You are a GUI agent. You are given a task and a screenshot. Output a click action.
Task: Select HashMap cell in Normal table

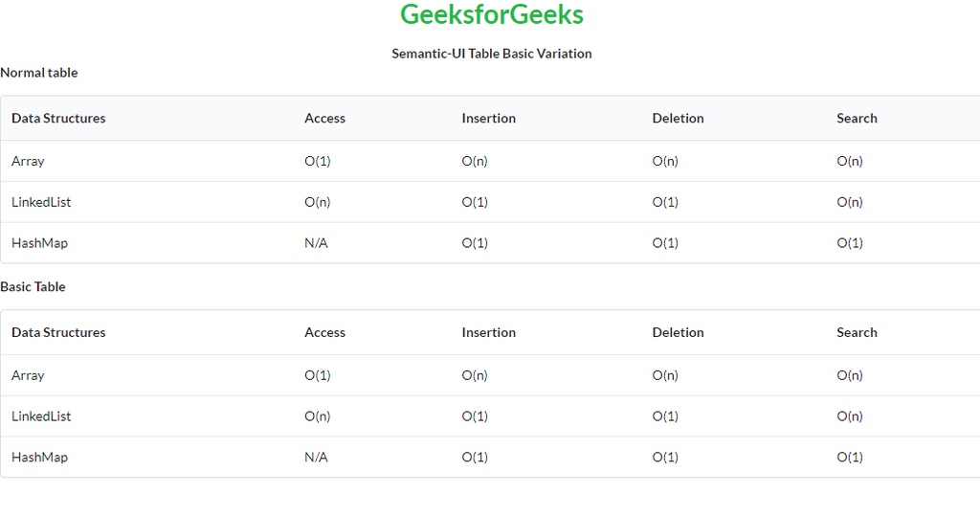(39, 243)
